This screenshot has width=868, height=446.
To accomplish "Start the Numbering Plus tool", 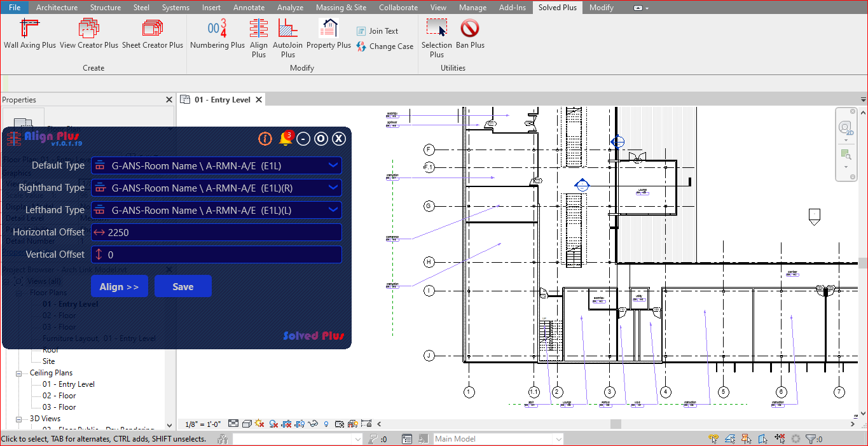I will [217, 34].
